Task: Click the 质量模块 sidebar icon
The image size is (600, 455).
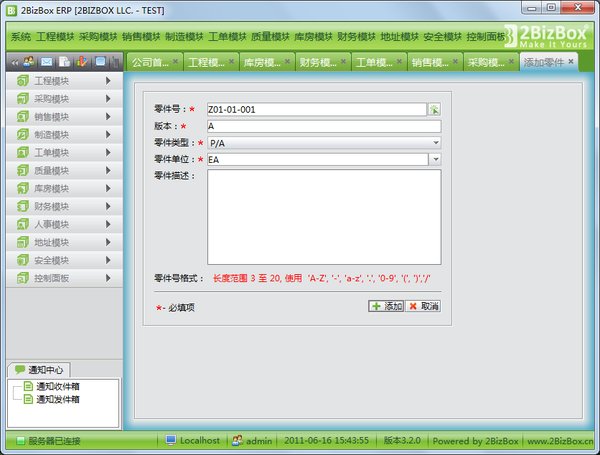Action: (23, 171)
